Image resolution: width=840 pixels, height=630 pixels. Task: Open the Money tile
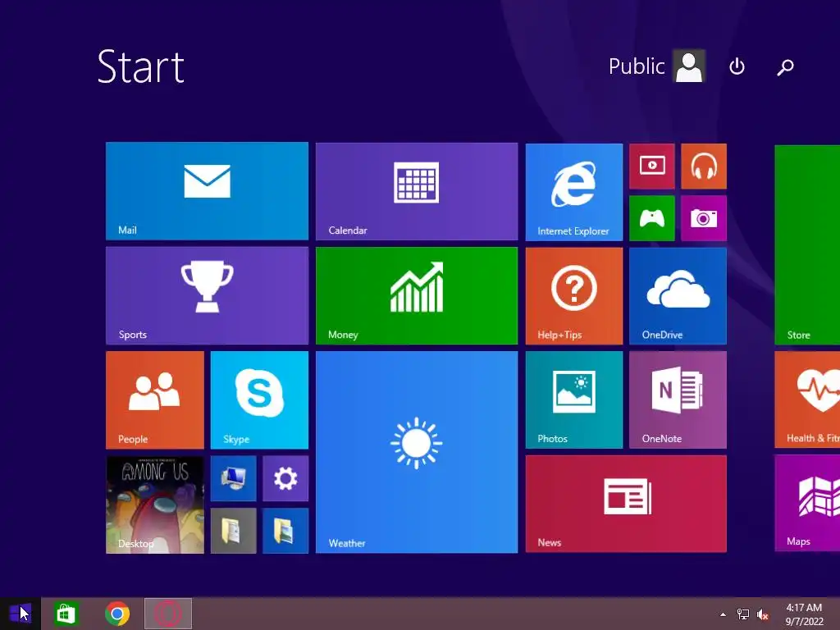(x=417, y=295)
